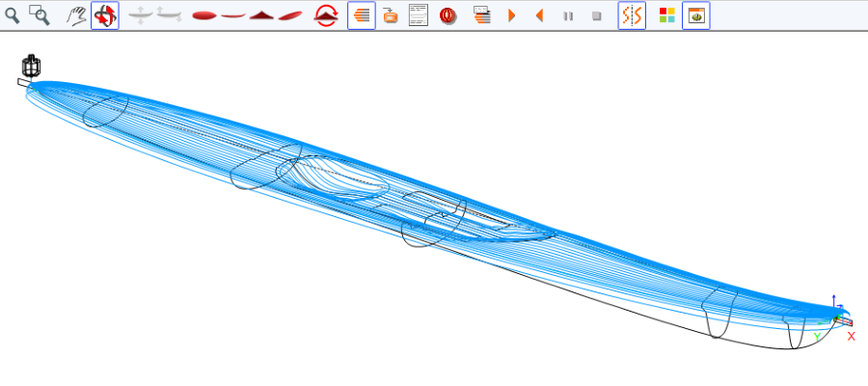This screenshot has height=386, width=868.
Task: Play the toolpath simulation backward
Action: click(539, 15)
